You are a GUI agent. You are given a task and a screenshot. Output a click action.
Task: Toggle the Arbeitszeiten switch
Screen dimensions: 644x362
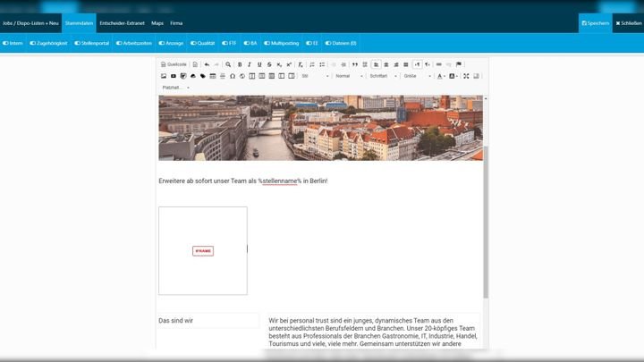134,43
